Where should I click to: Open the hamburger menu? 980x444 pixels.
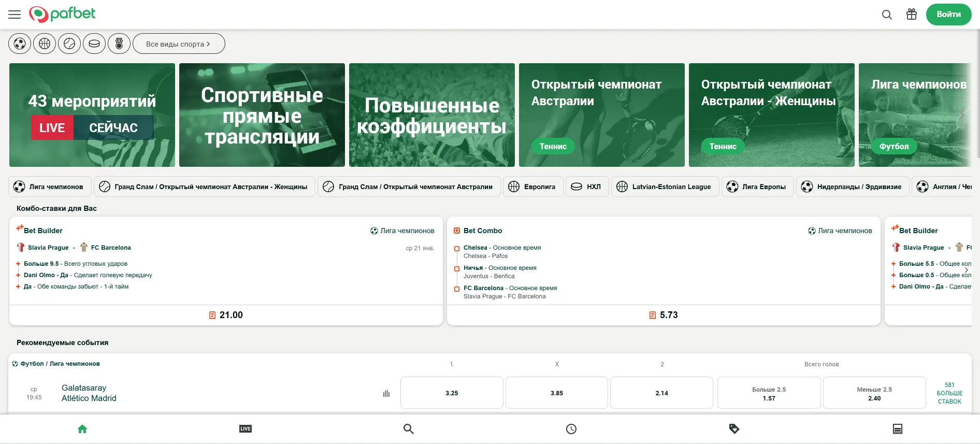15,15
